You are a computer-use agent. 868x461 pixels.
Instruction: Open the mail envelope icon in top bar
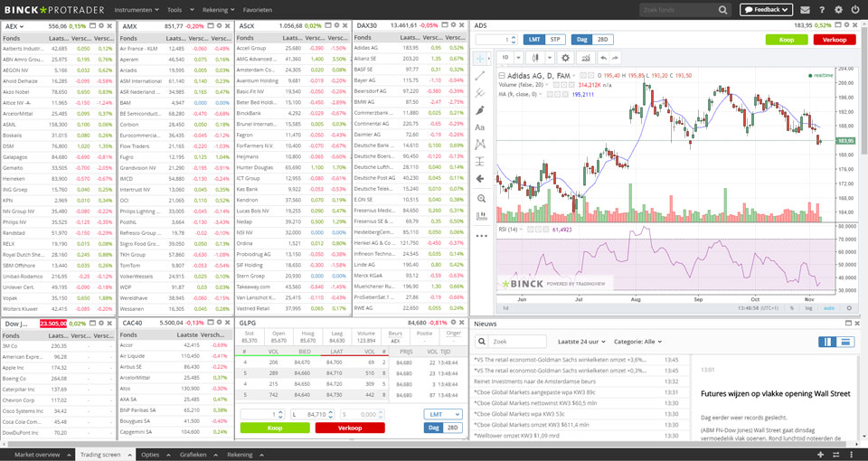pyautogui.click(x=805, y=10)
